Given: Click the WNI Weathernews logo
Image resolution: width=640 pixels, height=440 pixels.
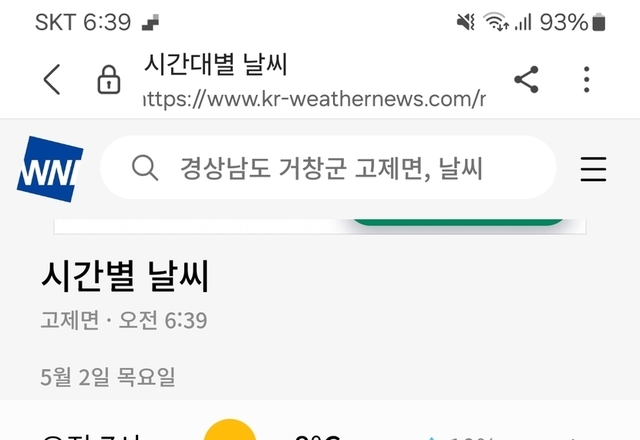Looking at the screenshot, I should pyautogui.click(x=50, y=169).
